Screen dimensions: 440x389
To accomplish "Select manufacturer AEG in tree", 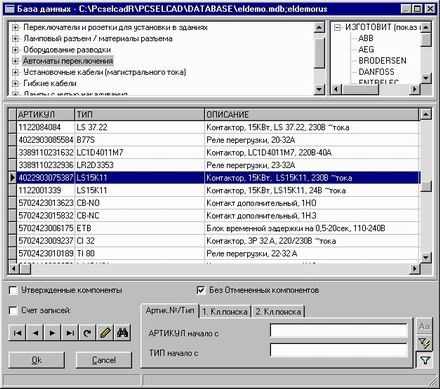I will pos(366,49).
